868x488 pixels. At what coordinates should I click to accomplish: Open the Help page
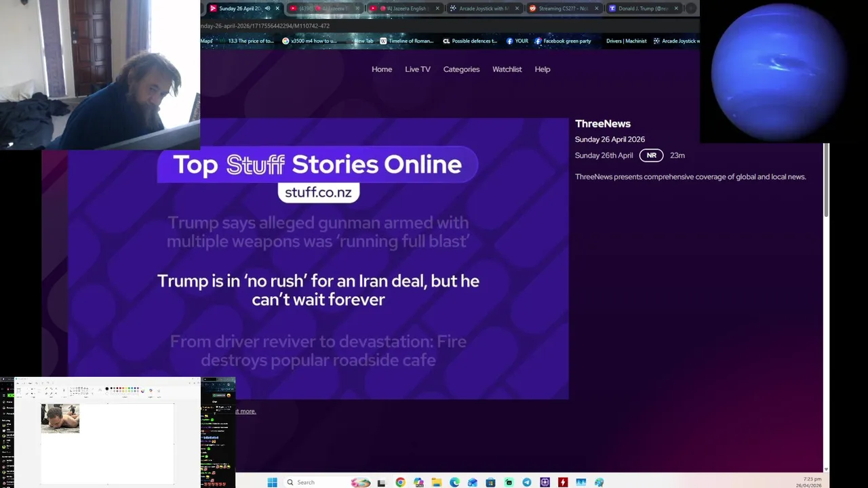542,69
